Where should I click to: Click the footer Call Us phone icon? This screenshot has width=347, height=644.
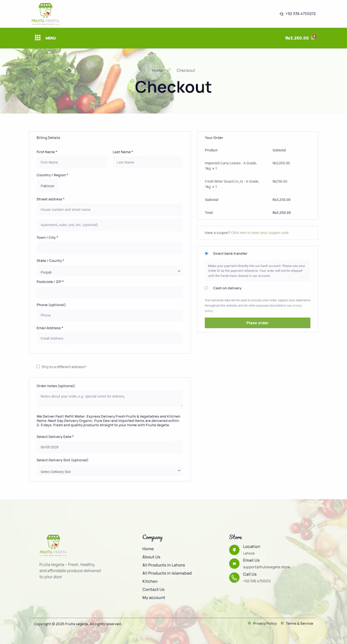pyautogui.click(x=234, y=577)
